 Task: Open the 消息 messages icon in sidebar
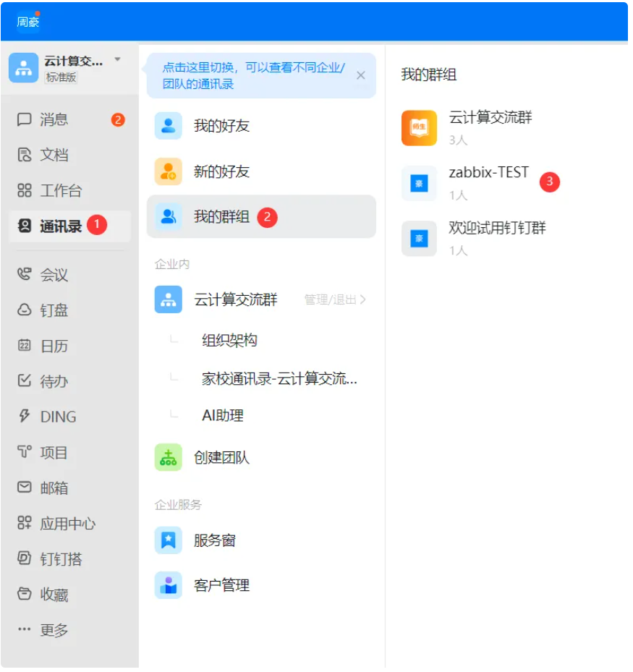[25, 119]
